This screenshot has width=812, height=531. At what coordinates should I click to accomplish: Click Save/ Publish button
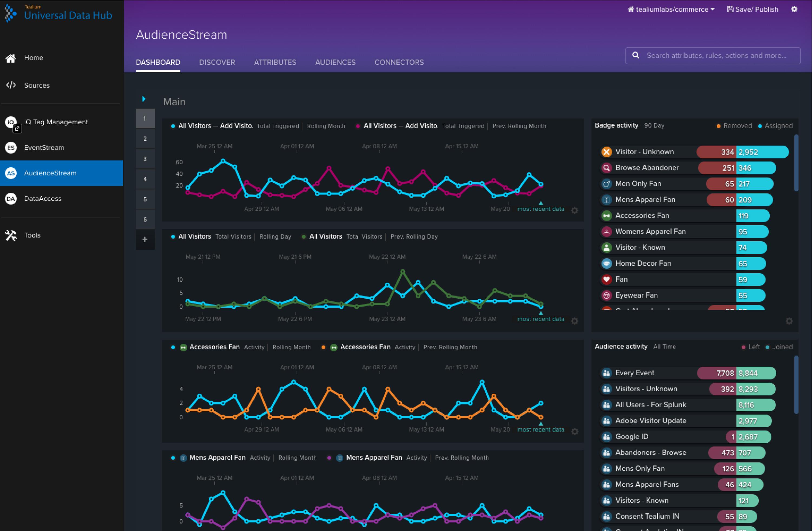click(x=753, y=9)
